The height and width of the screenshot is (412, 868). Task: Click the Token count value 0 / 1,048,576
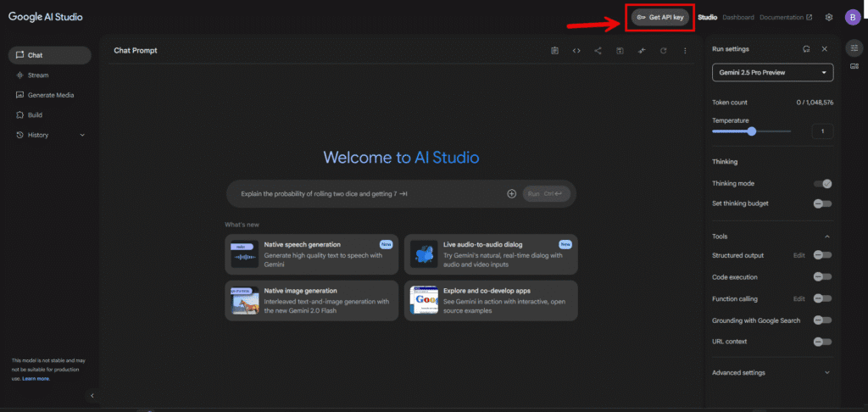(x=815, y=103)
